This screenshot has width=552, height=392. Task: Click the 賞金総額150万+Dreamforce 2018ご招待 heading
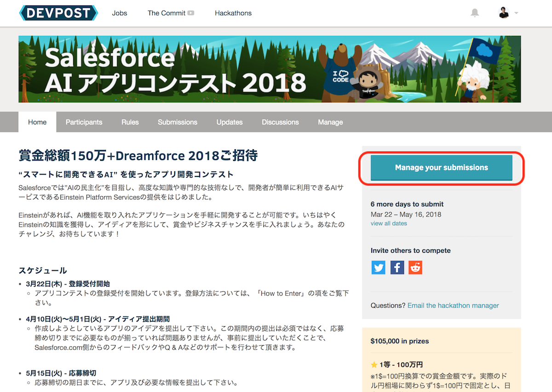138,156
